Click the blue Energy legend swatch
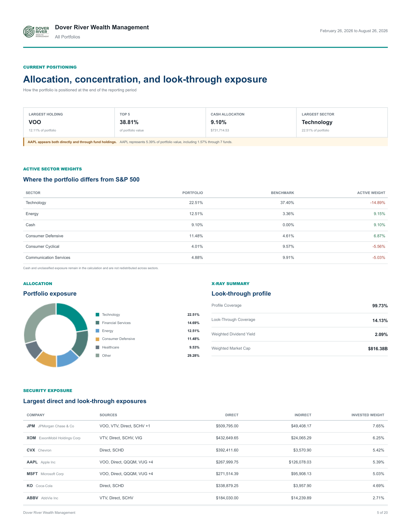Screen dimensions: 411x532 (x=98, y=331)
